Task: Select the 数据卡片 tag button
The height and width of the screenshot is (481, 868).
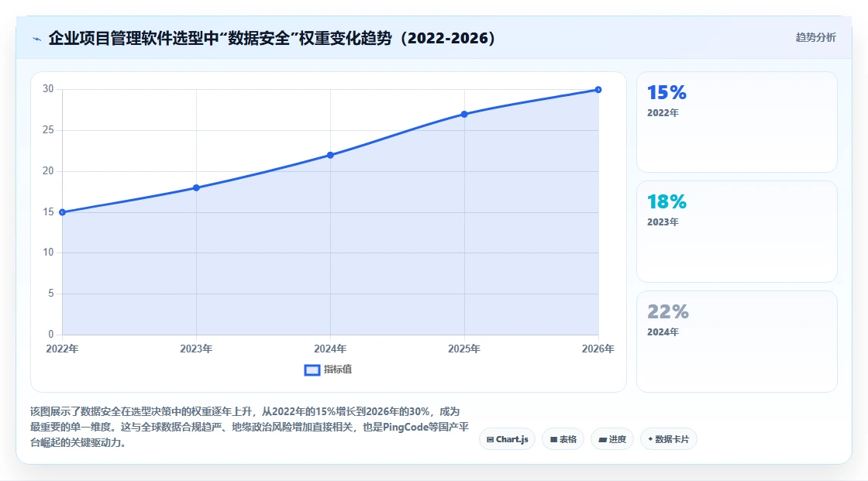Action: pyautogui.click(x=669, y=439)
